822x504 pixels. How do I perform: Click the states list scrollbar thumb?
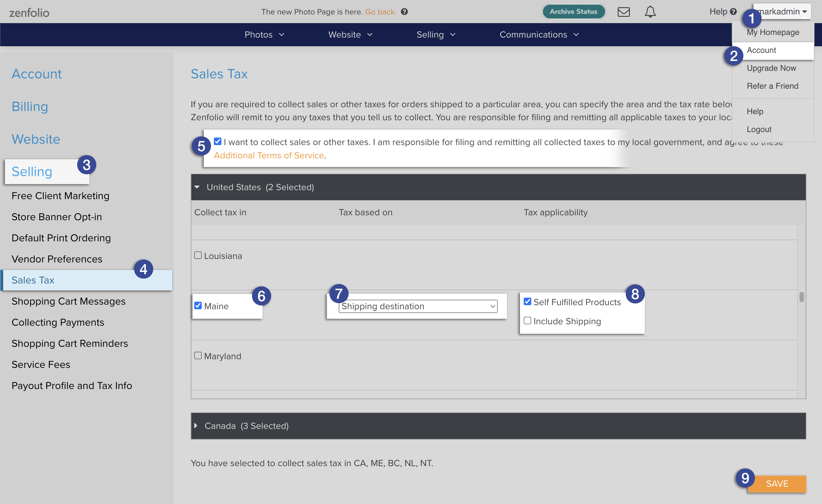point(802,297)
